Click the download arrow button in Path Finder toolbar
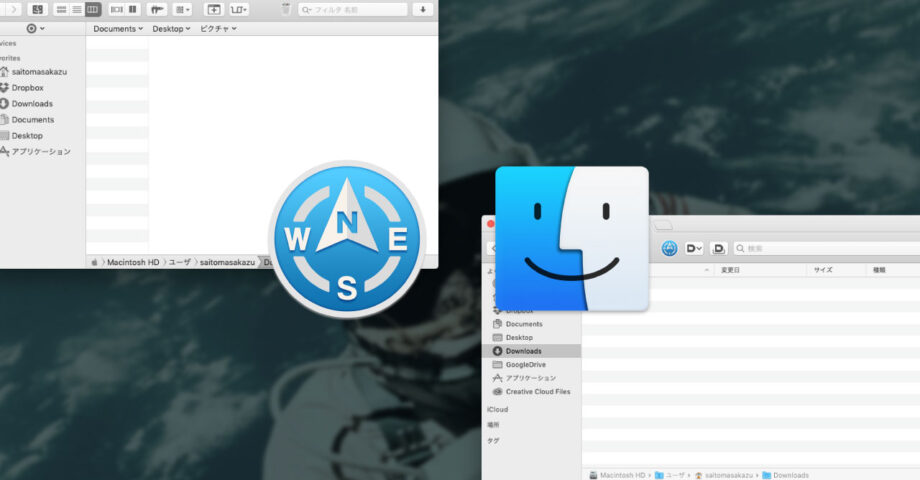The image size is (920, 480). click(x=424, y=9)
